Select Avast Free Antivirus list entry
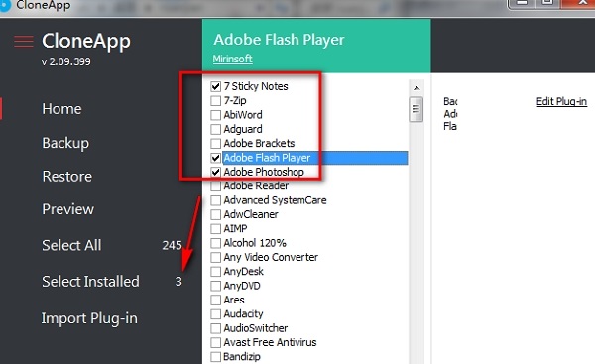 pos(270,342)
